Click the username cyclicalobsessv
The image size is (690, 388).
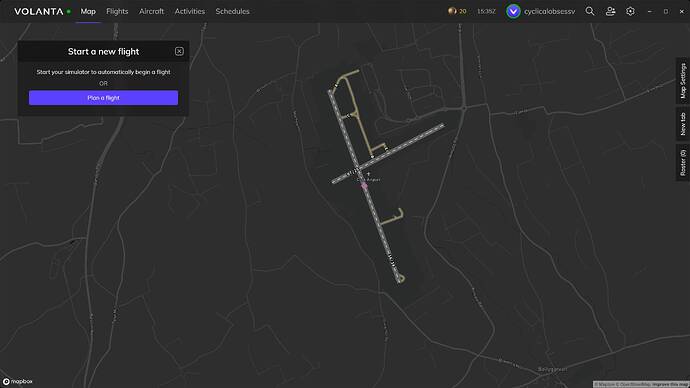tap(550, 11)
